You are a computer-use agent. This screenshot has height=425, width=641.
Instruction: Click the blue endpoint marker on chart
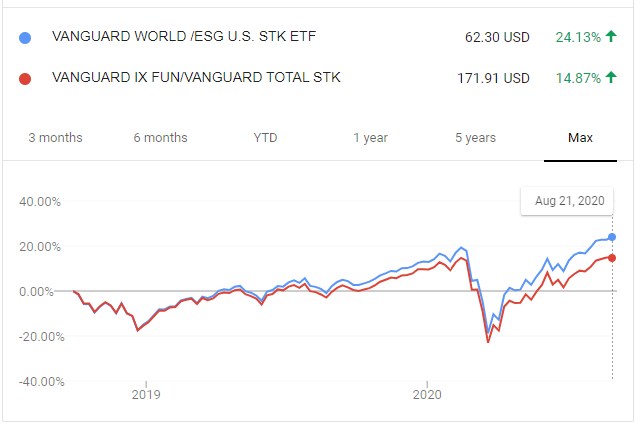pos(611,237)
